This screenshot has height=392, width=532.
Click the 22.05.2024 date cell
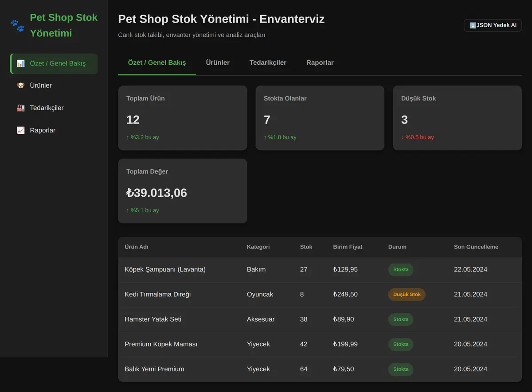(470, 269)
